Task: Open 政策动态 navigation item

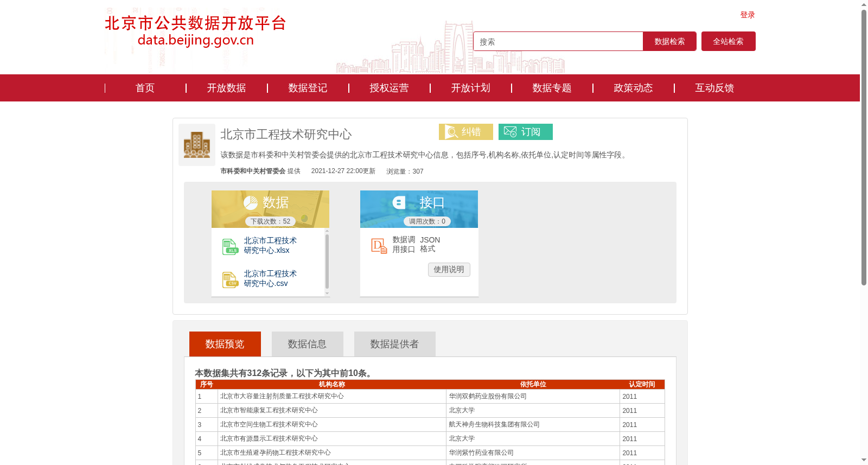Action: (633, 88)
